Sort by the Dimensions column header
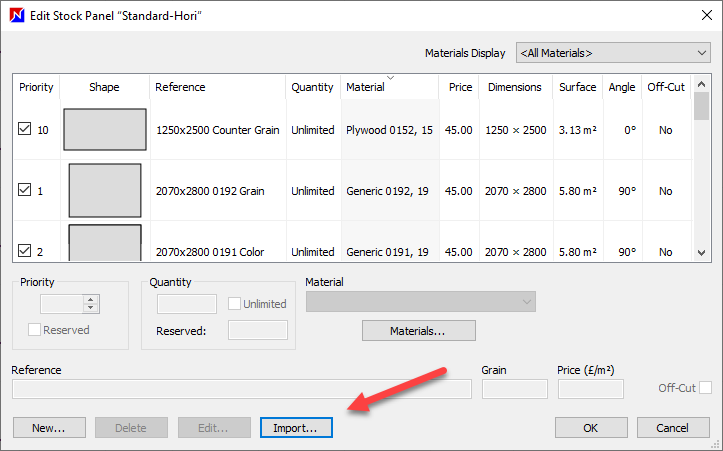Image resolution: width=723 pixels, height=451 pixels. pyautogui.click(x=515, y=87)
